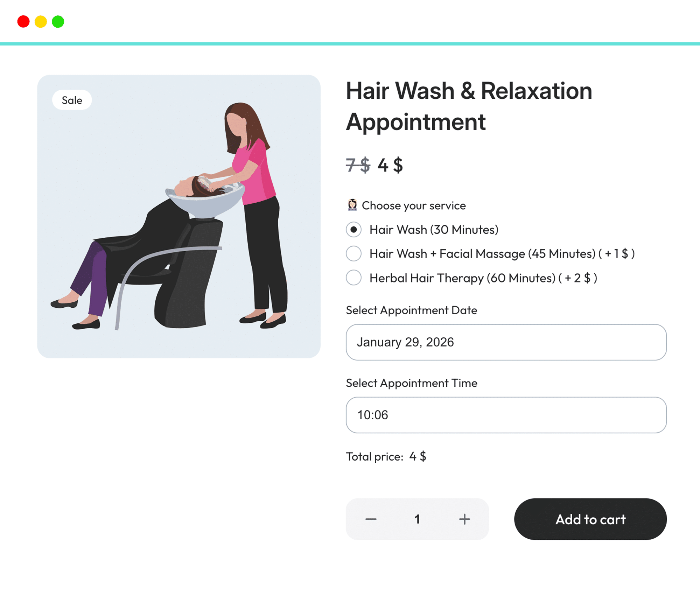700x595 pixels.
Task: Click the green maximize dot
Action: click(58, 21)
